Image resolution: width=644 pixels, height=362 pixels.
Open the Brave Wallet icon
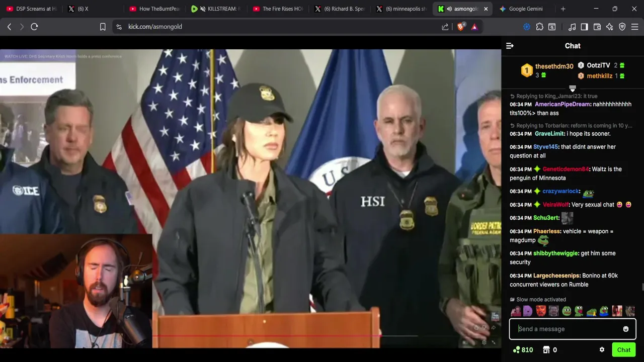597,27
